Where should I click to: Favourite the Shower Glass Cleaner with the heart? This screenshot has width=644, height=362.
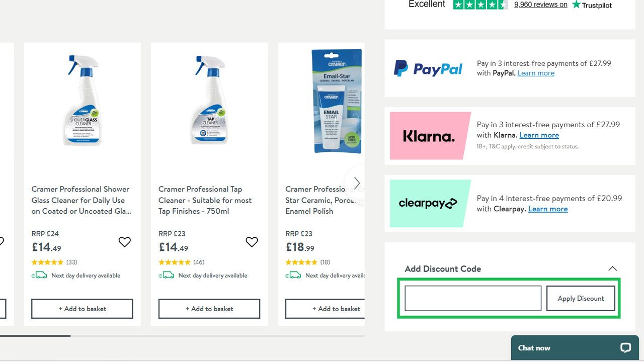(x=125, y=242)
